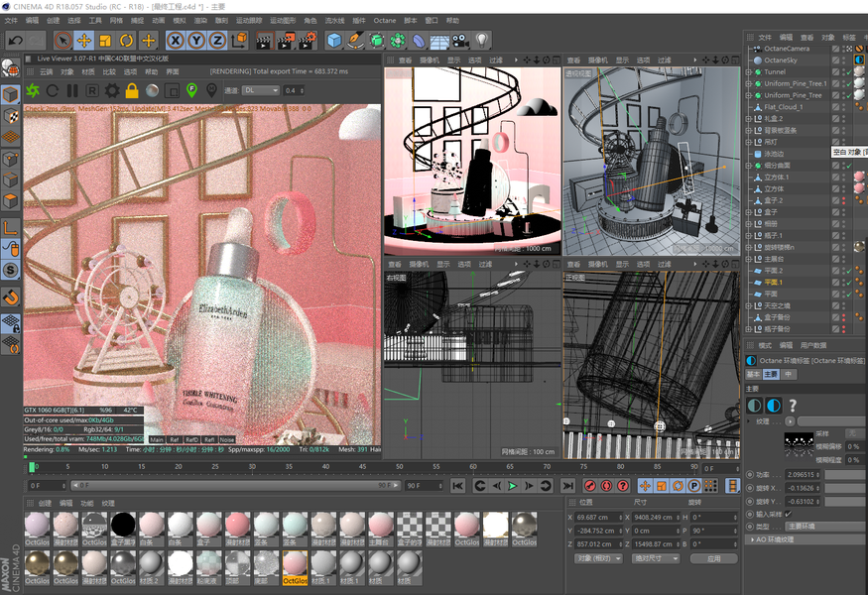
Task: Click the red Record Active Objects key icon
Action: pyautogui.click(x=590, y=486)
